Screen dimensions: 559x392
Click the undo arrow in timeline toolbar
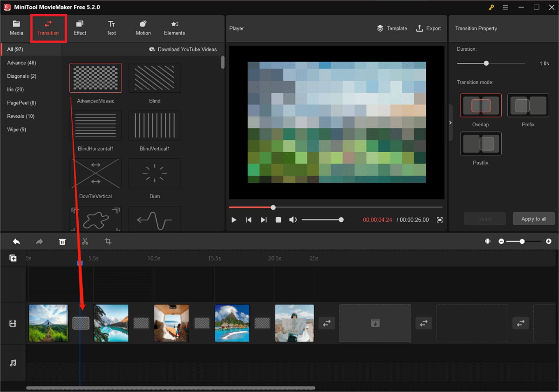16,241
